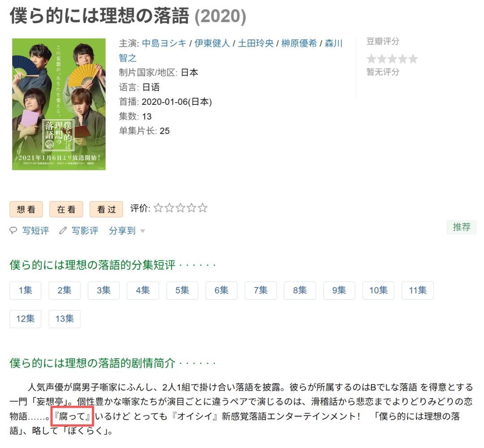The image size is (484, 448).
Task: Rate four stars in 评价
Action: [x=191, y=208]
